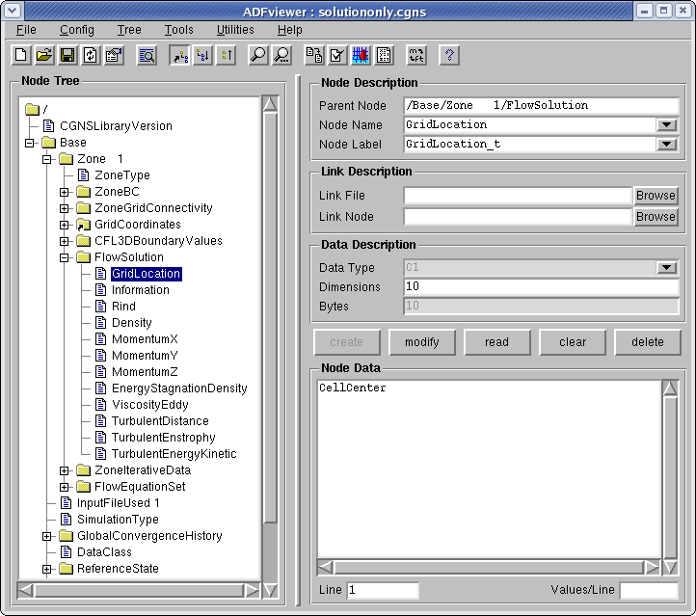Open the Data Type dropdown arrow
Viewport: 696px width, 616px height.
(x=666, y=268)
